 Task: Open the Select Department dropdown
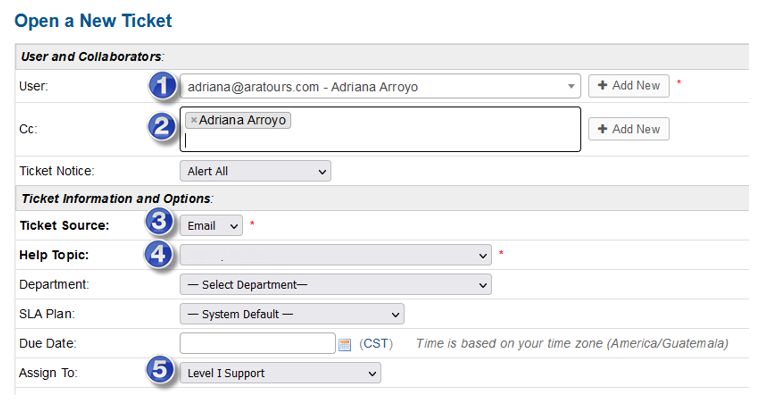pos(335,285)
